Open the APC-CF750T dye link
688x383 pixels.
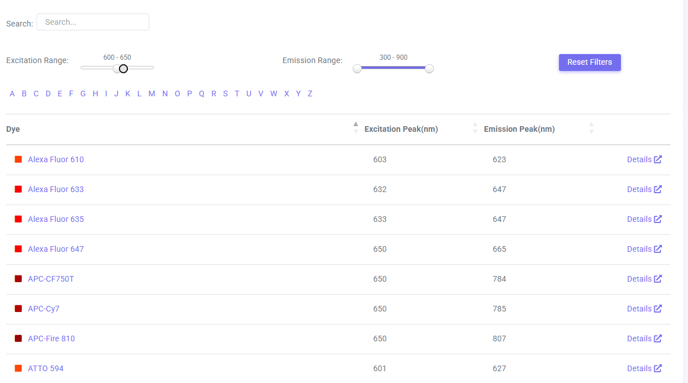[x=51, y=279]
